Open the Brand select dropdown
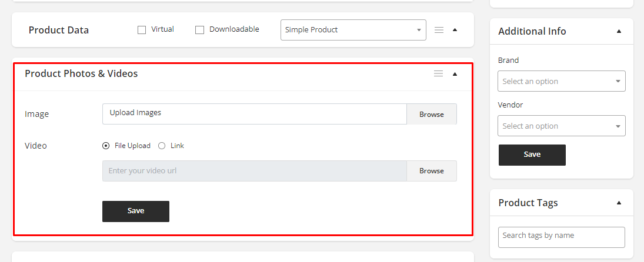The height and width of the screenshot is (262, 644). pyautogui.click(x=561, y=82)
